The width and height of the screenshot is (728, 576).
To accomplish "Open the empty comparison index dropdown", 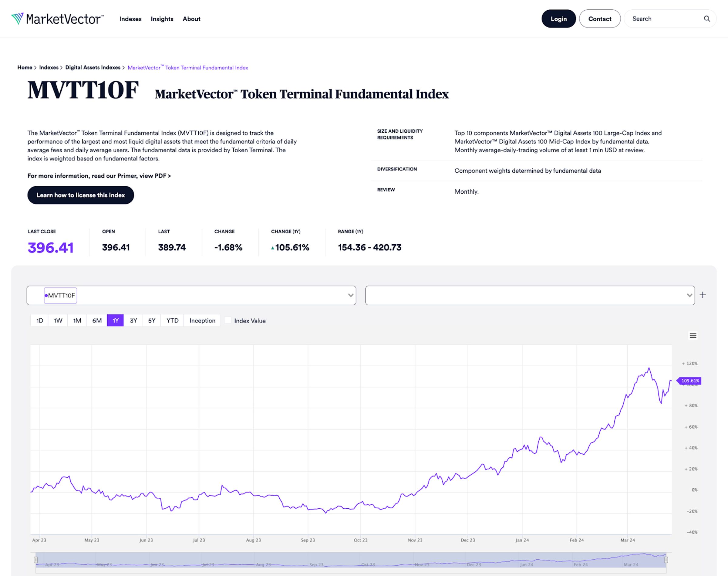I will pos(530,295).
